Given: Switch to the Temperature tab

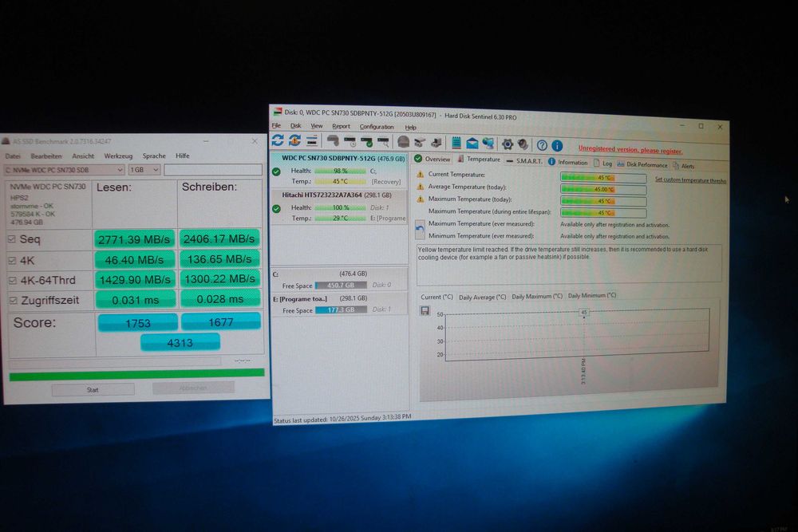Looking at the screenshot, I should click(x=479, y=160).
